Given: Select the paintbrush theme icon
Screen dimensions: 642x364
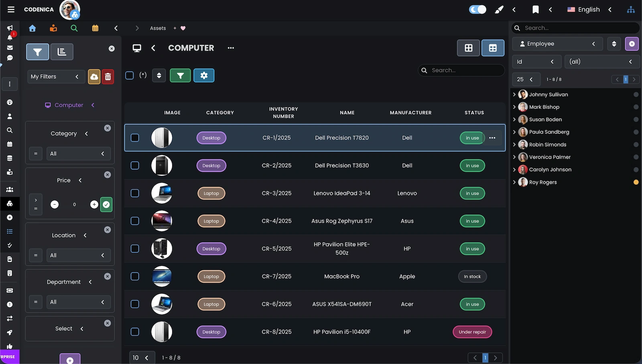Looking at the screenshot, I should coord(499,9).
